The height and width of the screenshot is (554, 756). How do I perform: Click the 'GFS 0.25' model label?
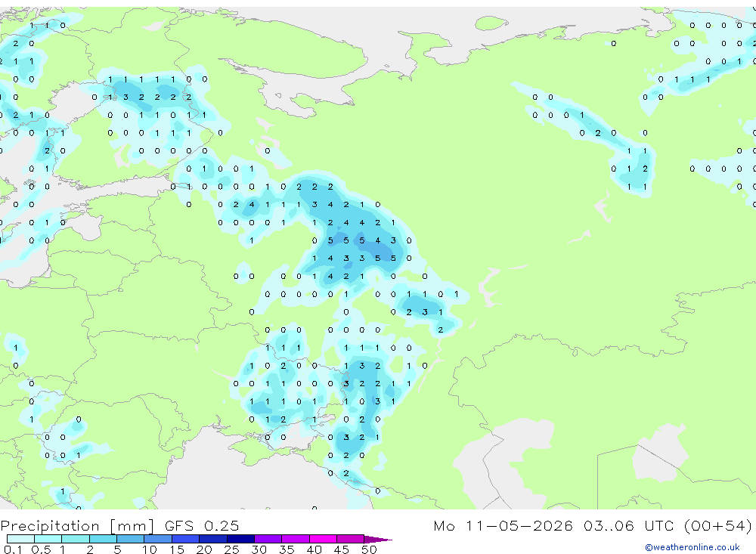pyautogui.click(x=202, y=525)
